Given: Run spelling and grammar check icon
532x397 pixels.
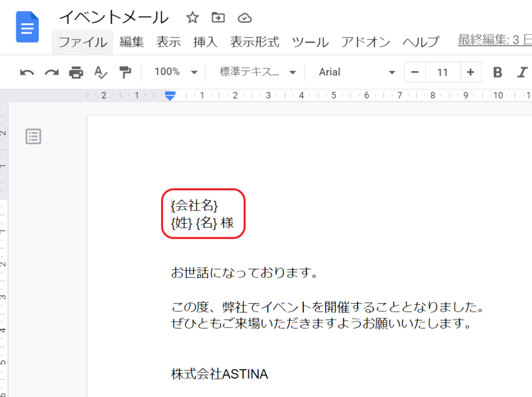Looking at the screenshot, I should click(101, 72).
